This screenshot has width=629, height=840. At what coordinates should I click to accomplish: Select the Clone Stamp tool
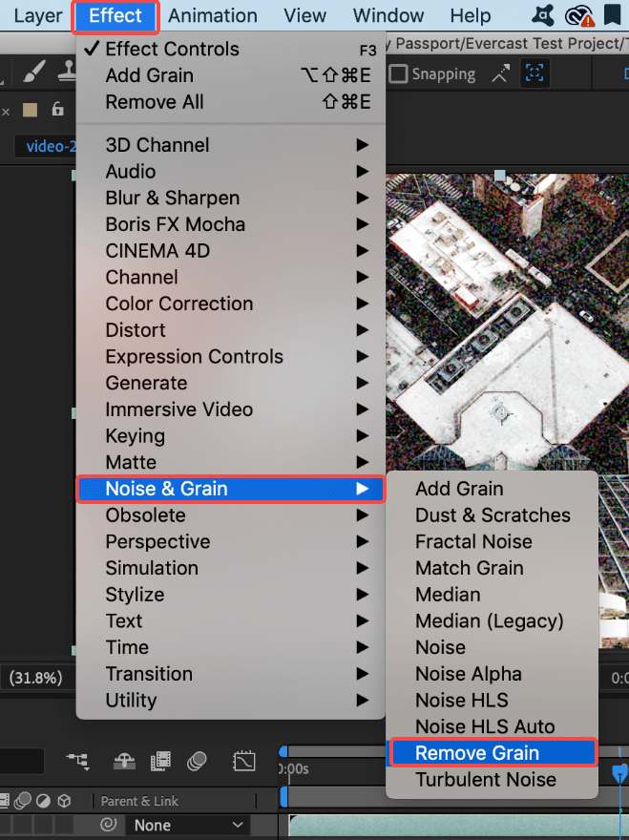tap(66, 73)
